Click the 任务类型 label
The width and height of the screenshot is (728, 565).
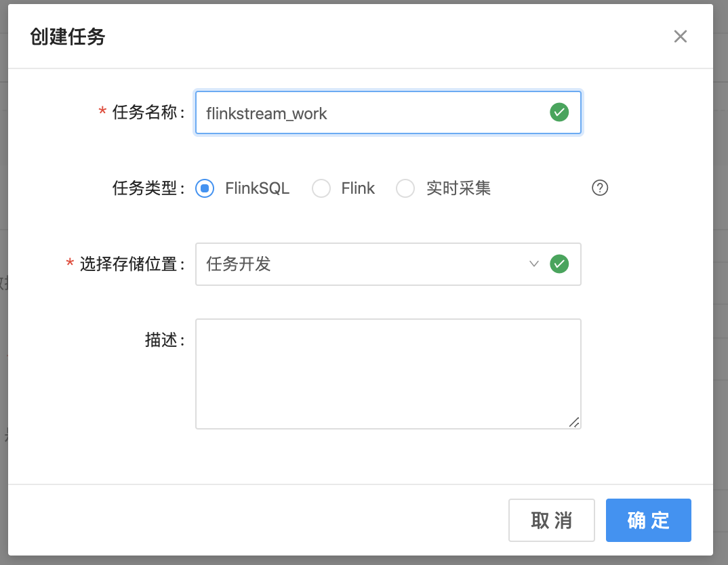click(x=148, y=188)
